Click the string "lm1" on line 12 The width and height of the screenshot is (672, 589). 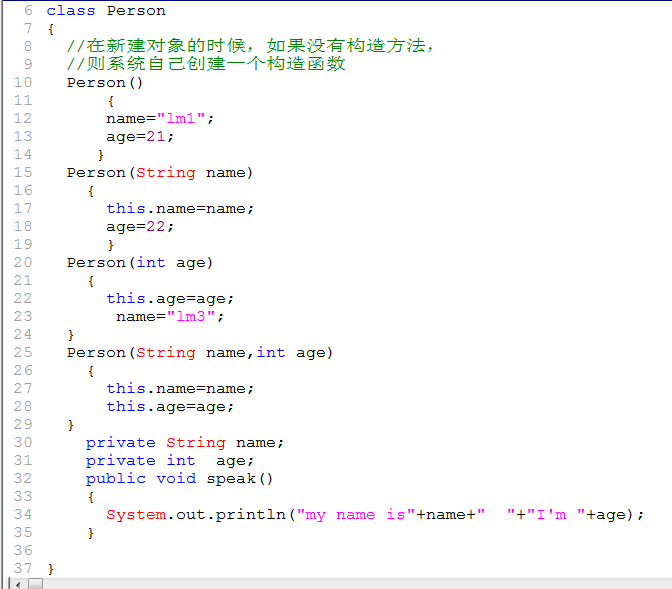[x=181, y=118]
